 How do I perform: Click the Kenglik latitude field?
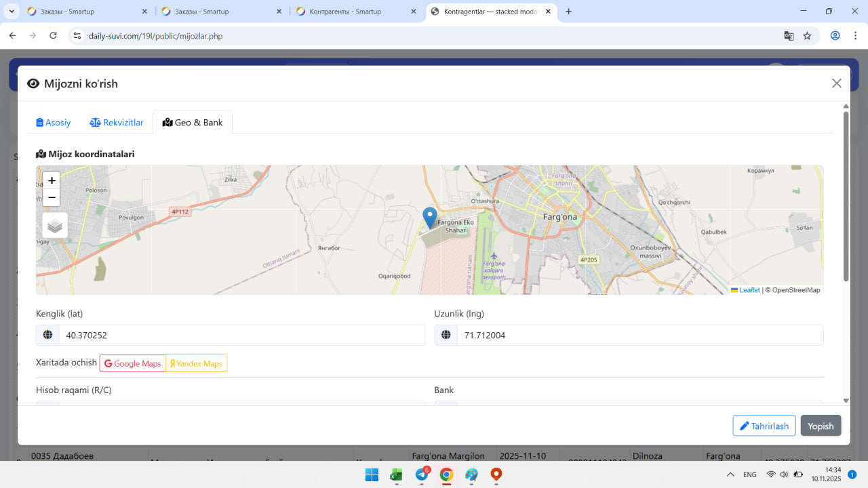[x=241, y=335]
